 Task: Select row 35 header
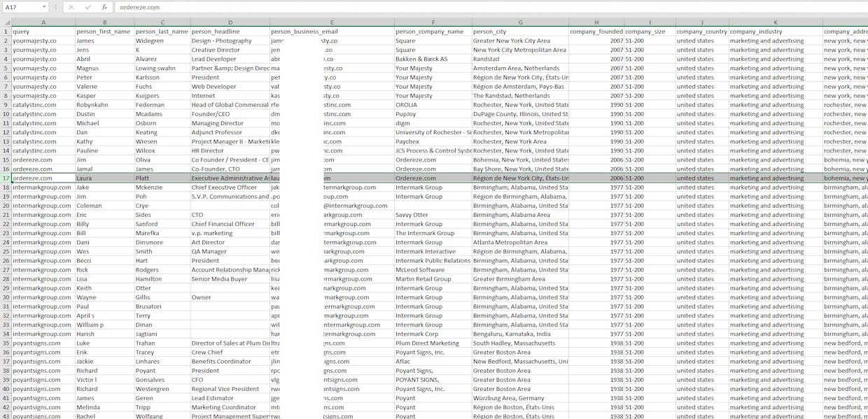(x=6, y=343)
